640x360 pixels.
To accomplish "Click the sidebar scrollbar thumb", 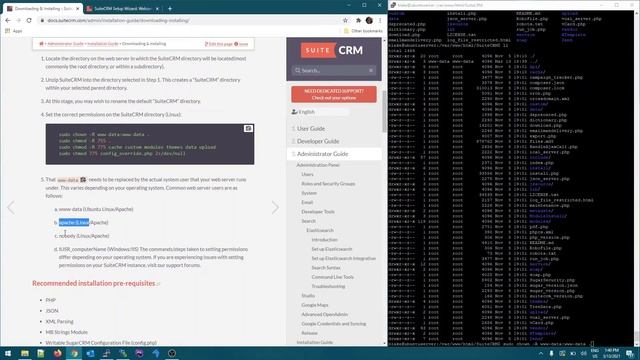I will click(384, 111).
